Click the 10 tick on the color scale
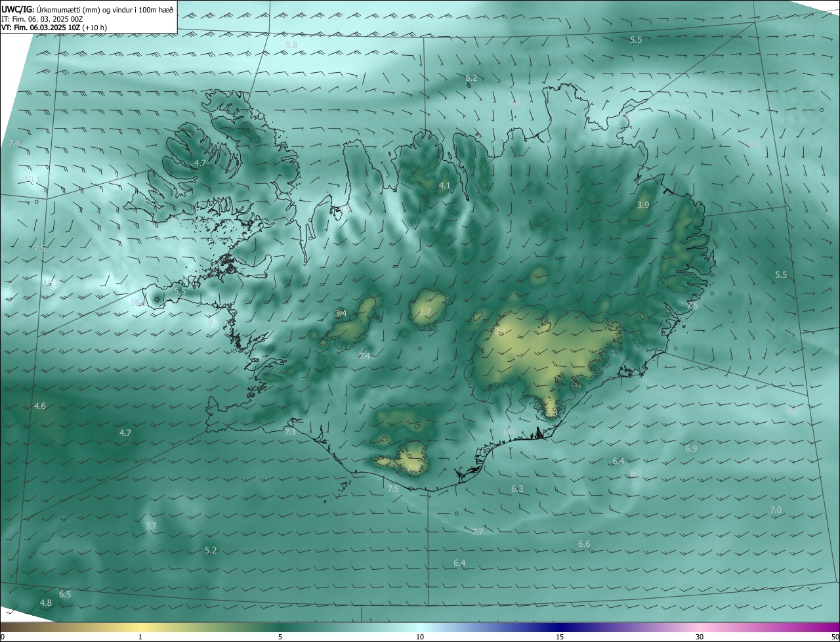This screenshot has height=642, width=840. [420, 637]
